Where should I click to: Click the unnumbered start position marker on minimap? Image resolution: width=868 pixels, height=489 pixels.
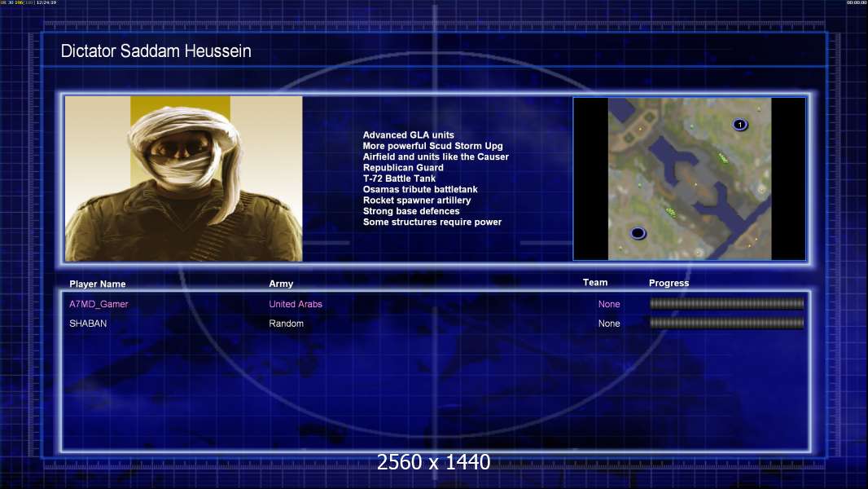tap(638, 233)
